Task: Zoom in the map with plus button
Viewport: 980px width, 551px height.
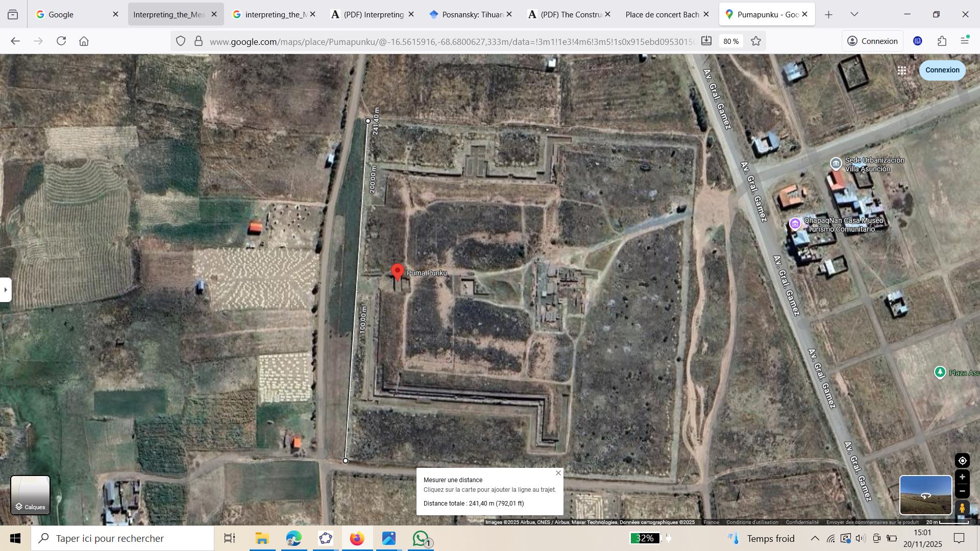Action: (x=962, y=477)
